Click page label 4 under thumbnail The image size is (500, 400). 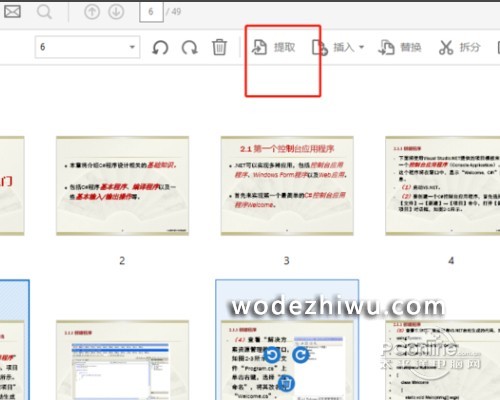coord(451,260)
